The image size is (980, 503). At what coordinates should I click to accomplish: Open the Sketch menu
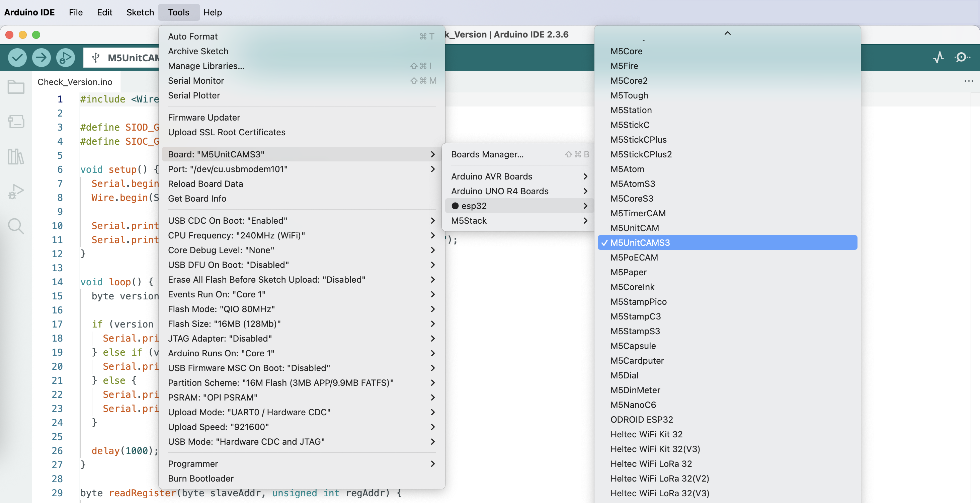(x=140, y=12)
